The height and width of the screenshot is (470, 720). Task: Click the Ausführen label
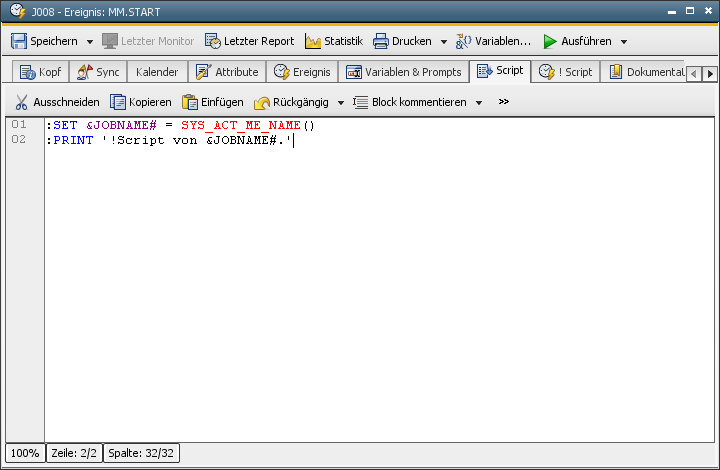coord(586,41)
